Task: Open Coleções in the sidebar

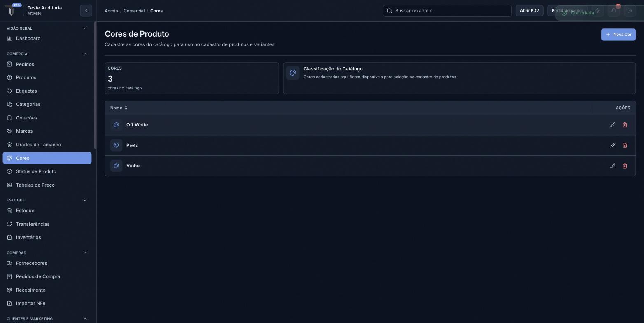Action: (x=47, y=118)
